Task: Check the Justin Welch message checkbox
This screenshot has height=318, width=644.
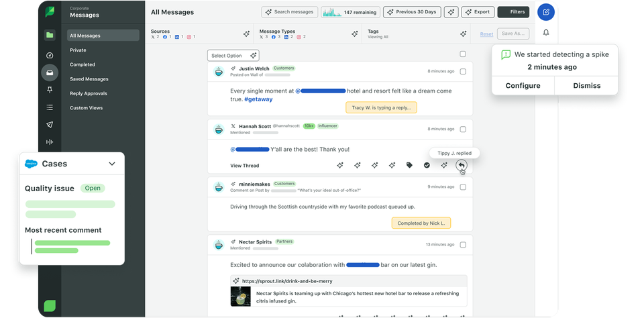Action: click(x=463, y=72)
